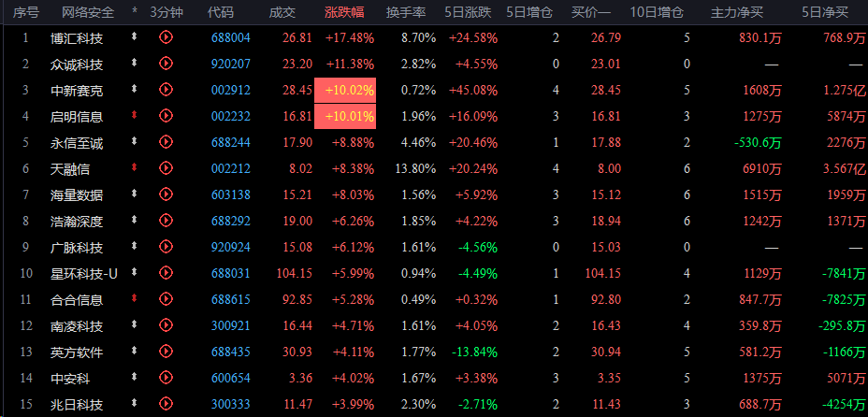Click the 序号 column header
This screenshot has width=868, height=417.
pos(26,13)
